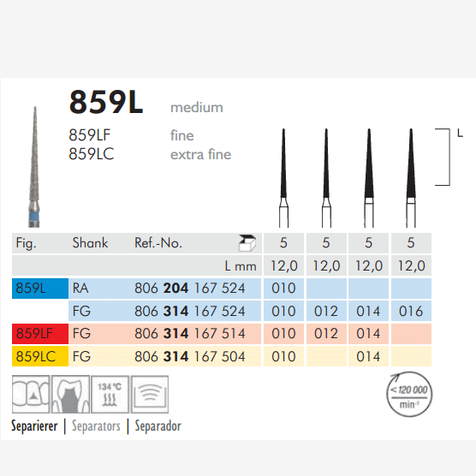Click the crown preparation tooth icon
The width and height of the screenshot is (476, 476).
pos(70,394)
